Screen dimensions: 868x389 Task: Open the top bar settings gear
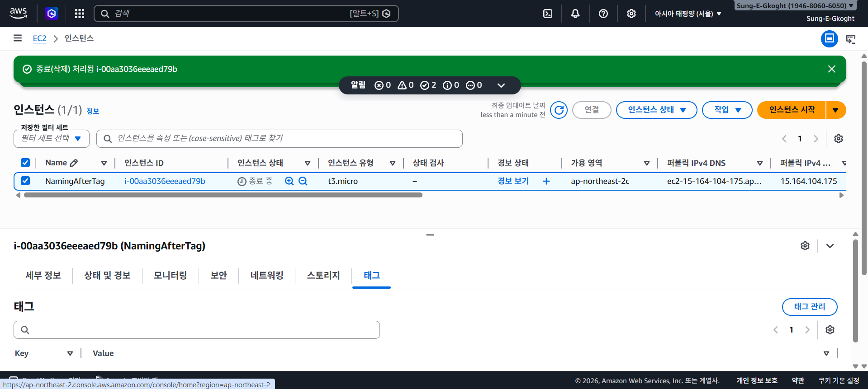tap(631, 14)
